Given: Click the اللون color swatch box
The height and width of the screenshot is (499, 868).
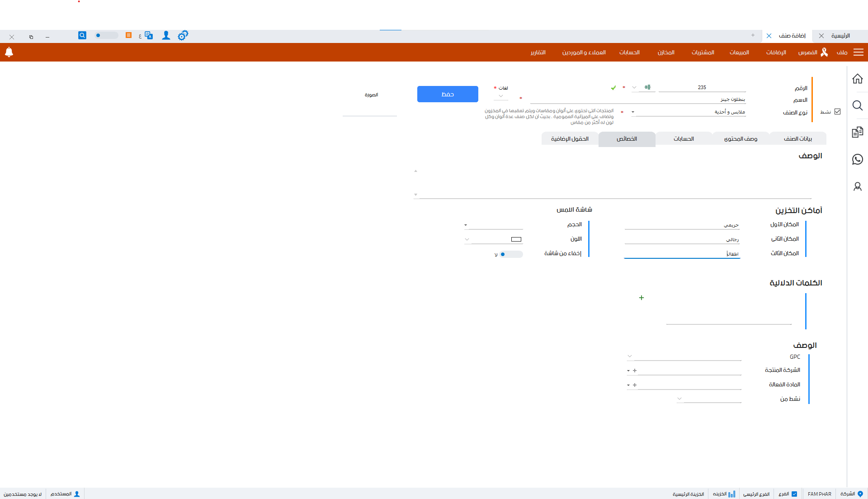Looking at the screenshot, I should point(516,239).
